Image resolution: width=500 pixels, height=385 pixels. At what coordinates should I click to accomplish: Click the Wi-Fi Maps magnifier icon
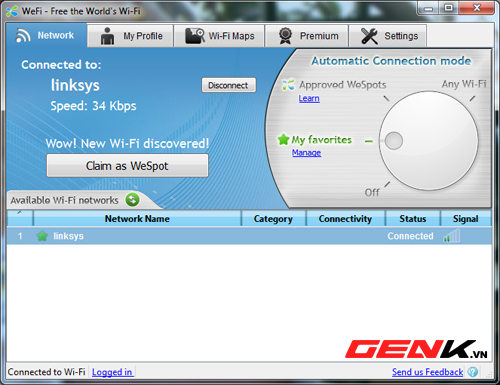pyautogui.click(x=195, y=36)
